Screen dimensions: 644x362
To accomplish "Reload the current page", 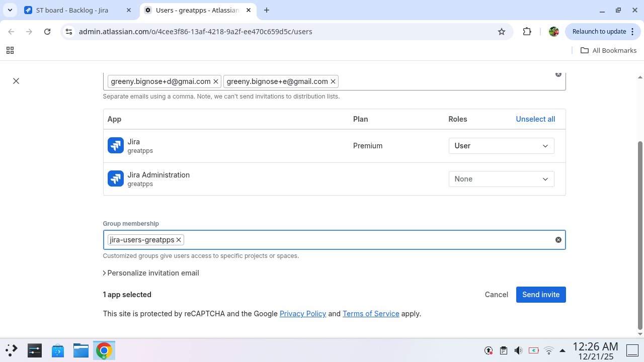I will point(47,31).
